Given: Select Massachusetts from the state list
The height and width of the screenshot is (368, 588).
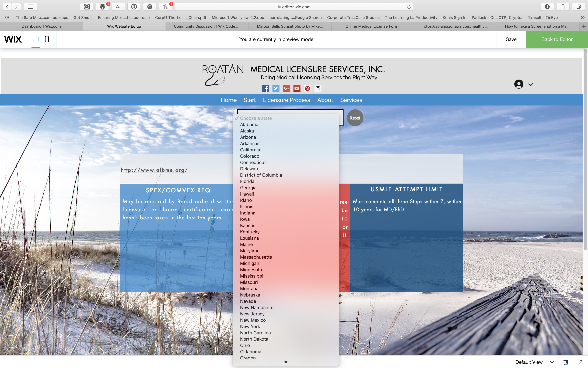Looking at the screenshot, I should coord(286,257).
